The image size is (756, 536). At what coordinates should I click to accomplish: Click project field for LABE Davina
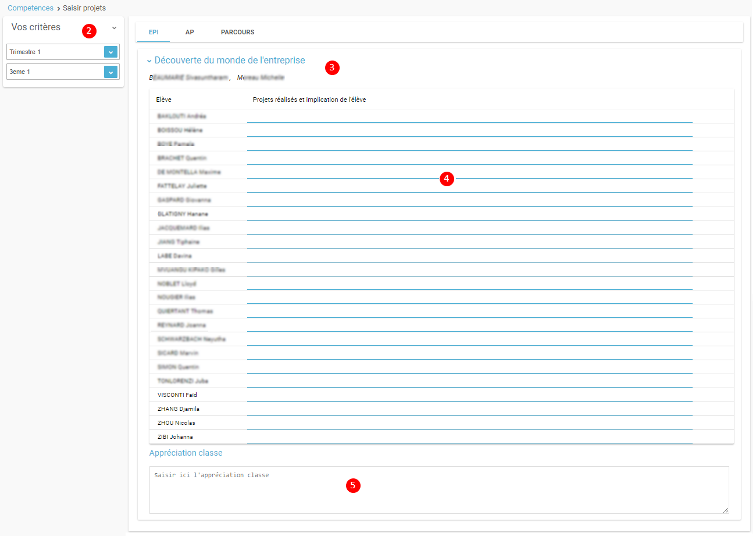tap(469, 255)
